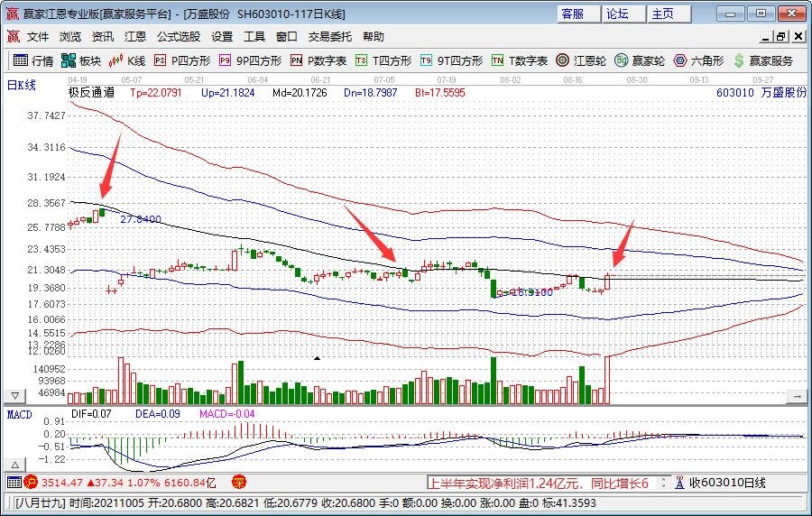
Task: Open the 窗口 menu
Action: (286, 37)
